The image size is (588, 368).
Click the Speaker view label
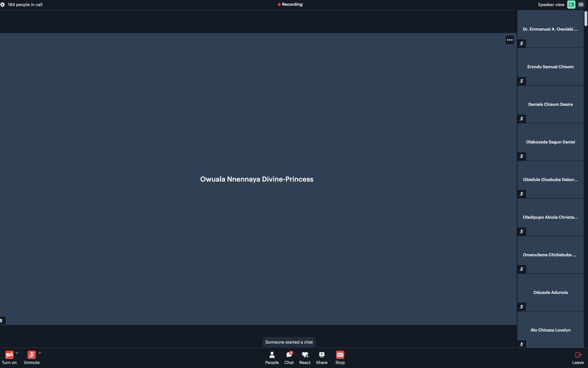(551, 4)
